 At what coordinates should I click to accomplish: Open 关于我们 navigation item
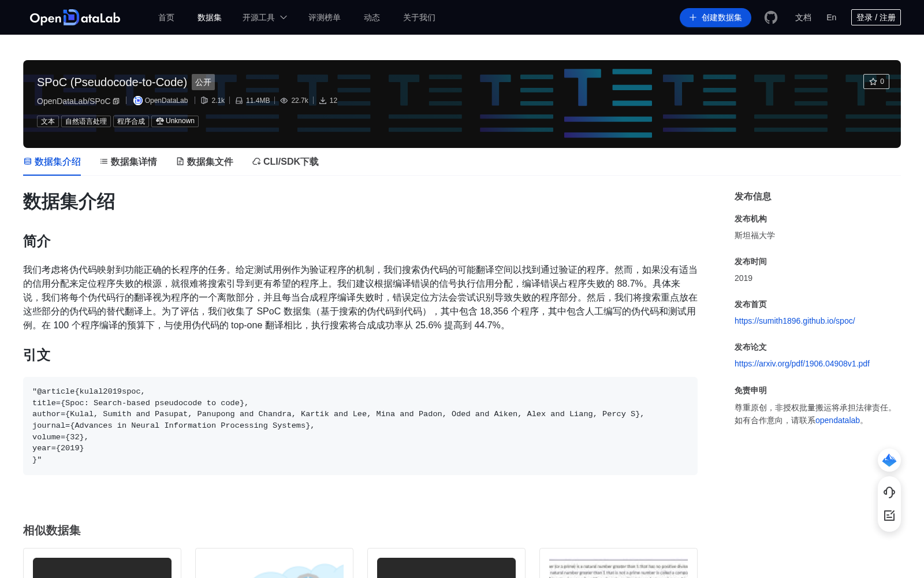point(419,17)
